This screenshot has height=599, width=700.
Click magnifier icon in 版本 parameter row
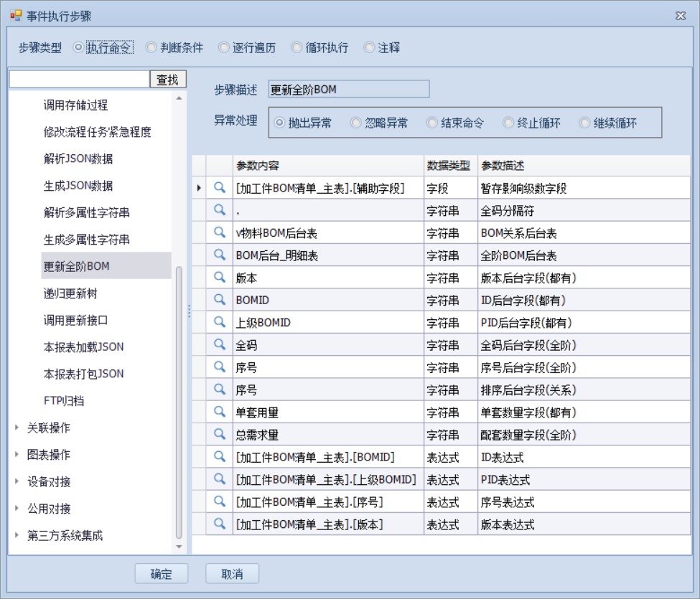[x=220, y=278]
